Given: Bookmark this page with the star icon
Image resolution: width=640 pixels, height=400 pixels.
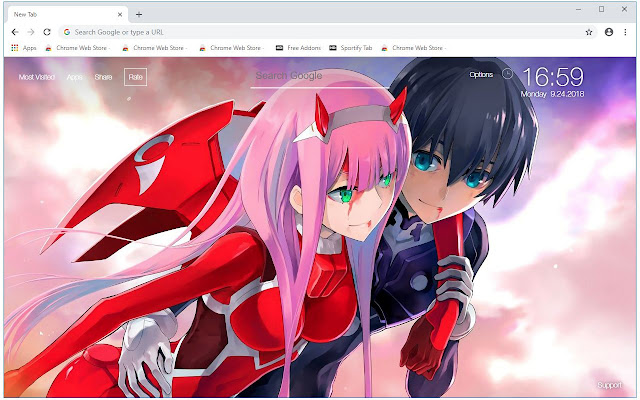Looking at the screenshot, I should tap(589, 32).
